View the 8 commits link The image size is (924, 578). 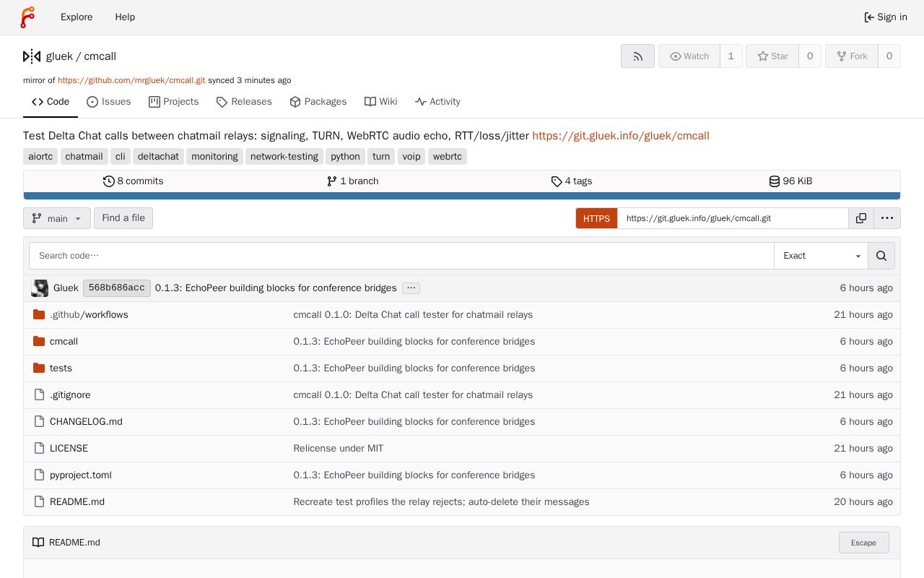134,181
